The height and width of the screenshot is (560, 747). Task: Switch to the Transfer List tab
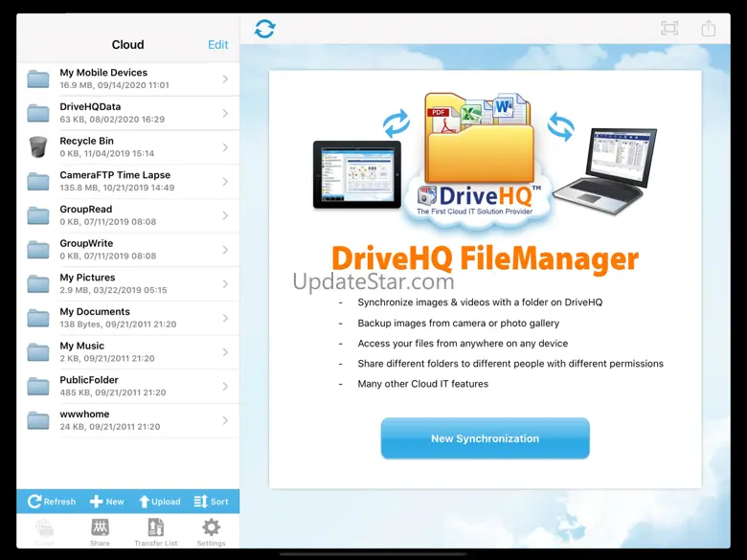[156, 532]
